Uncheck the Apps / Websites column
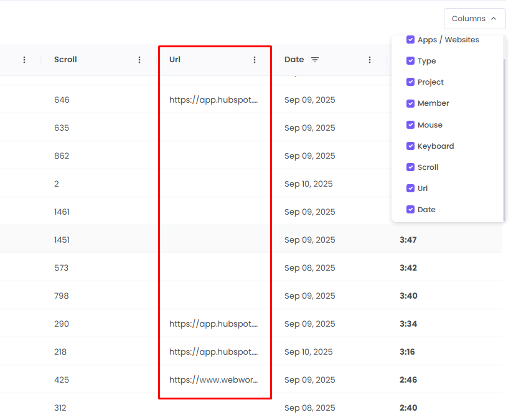The image size is (516, 420). 410,39
